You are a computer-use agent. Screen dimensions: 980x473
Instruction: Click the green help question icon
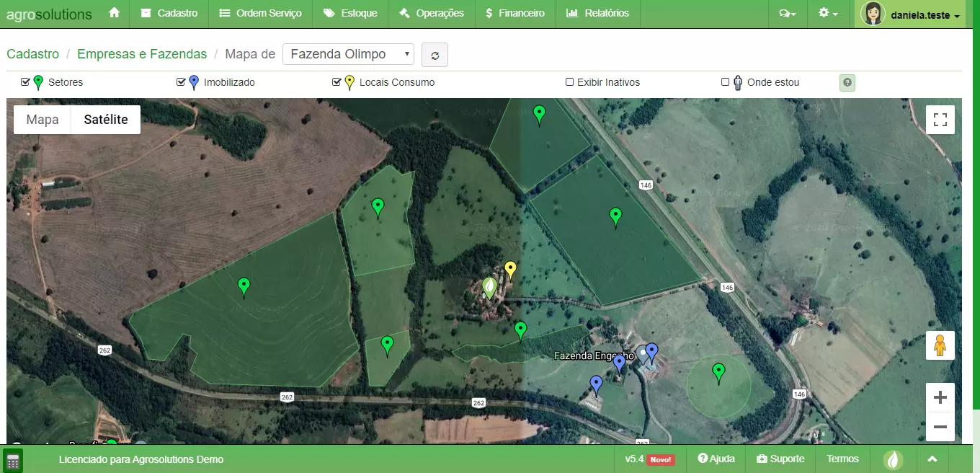tap(847, 83)
